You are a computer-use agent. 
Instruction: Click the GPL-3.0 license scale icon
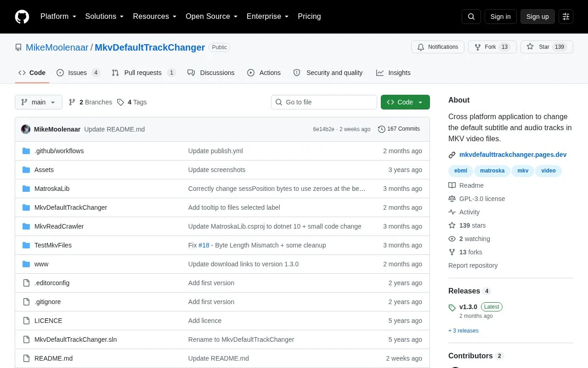pos(452,199)
